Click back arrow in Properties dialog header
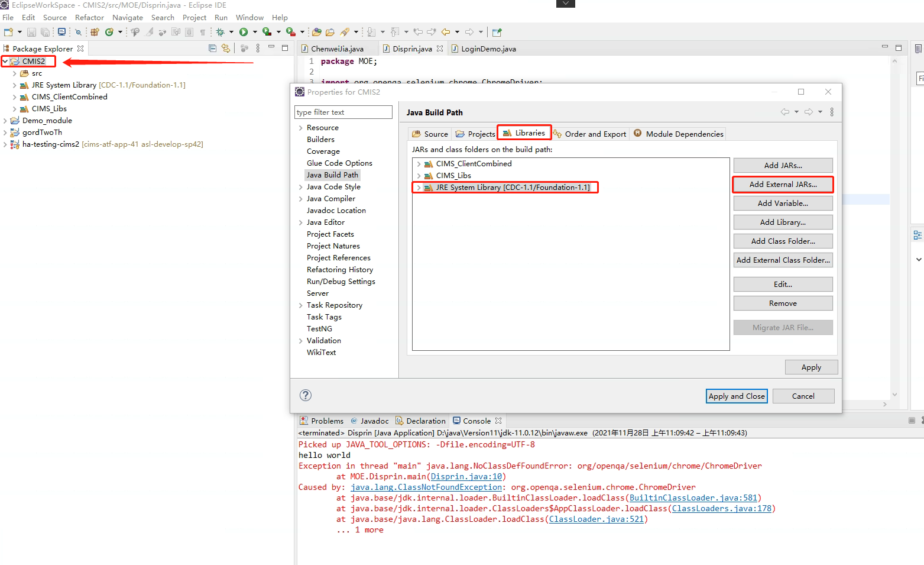This screenshot has height=565, width=924. pyautogui.click(x=785, y=112)
